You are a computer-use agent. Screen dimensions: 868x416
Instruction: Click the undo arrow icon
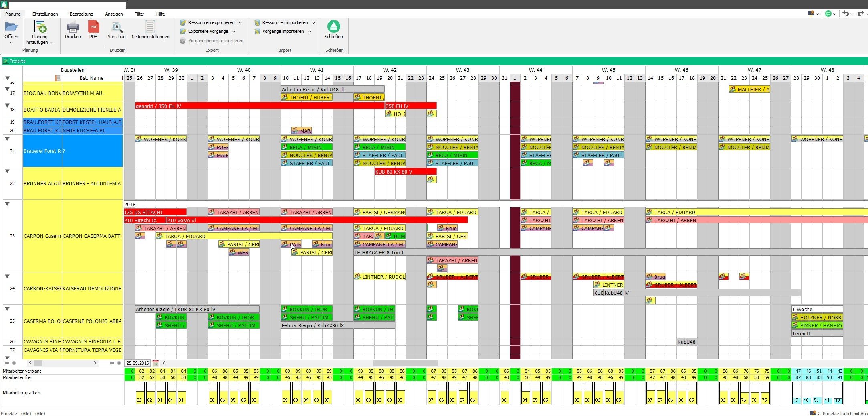pyautogui.click(x=846, y=14)
